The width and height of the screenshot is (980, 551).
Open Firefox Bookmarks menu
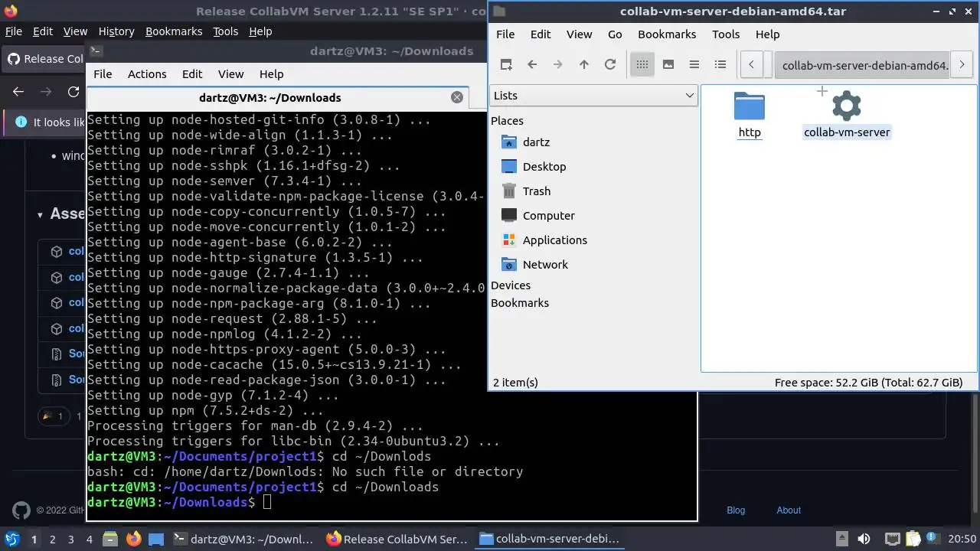point(174,31)
